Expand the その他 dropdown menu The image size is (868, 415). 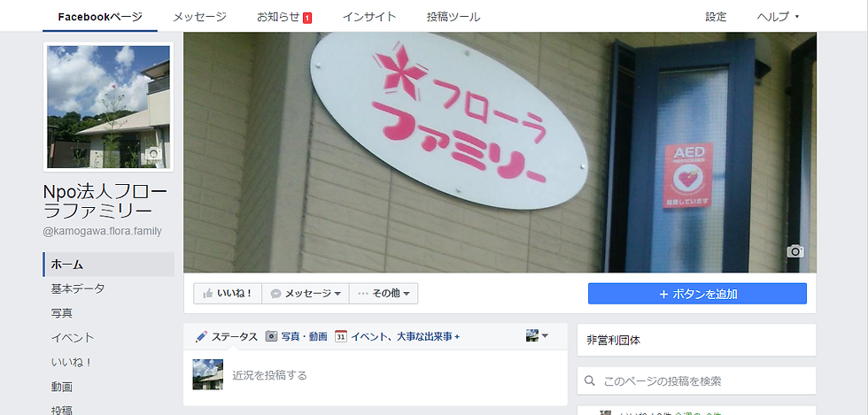[384, 293]
